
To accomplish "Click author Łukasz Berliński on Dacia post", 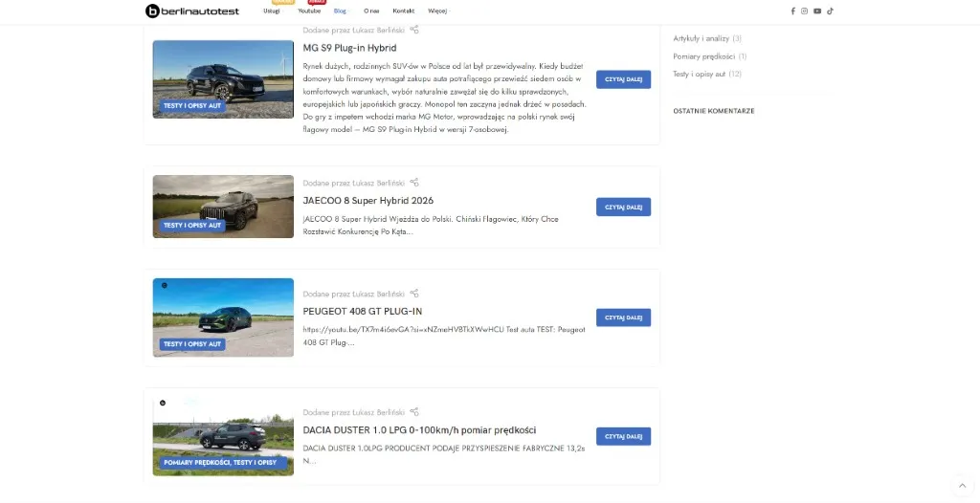I will (378, 412).
